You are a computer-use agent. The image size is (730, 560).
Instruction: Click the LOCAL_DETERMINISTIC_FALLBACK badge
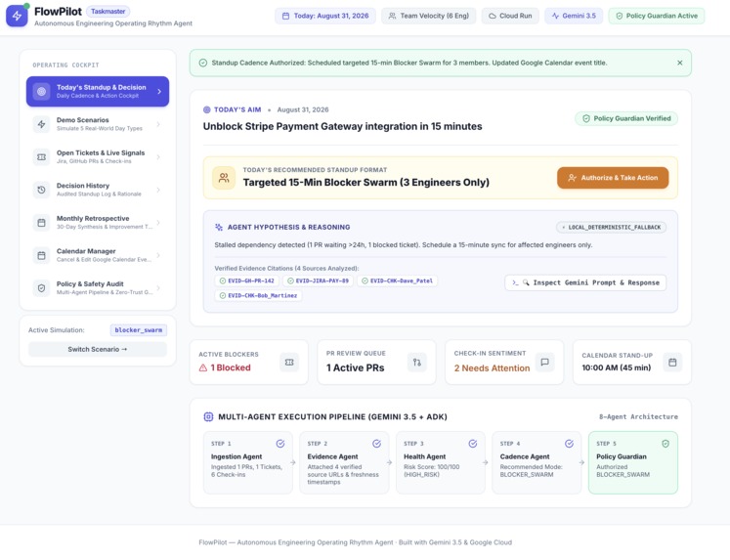[x=612, y=227]
